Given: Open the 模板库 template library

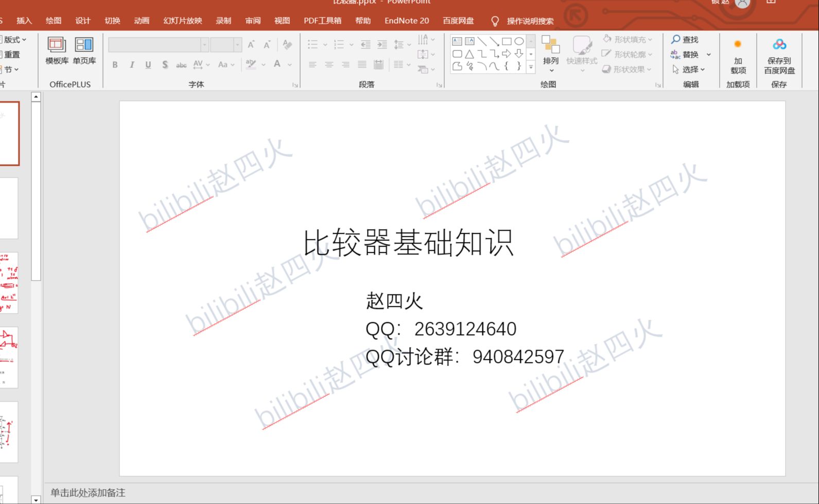Looking at the screenshot, I should pyautogui.click(x=57, y=50).
